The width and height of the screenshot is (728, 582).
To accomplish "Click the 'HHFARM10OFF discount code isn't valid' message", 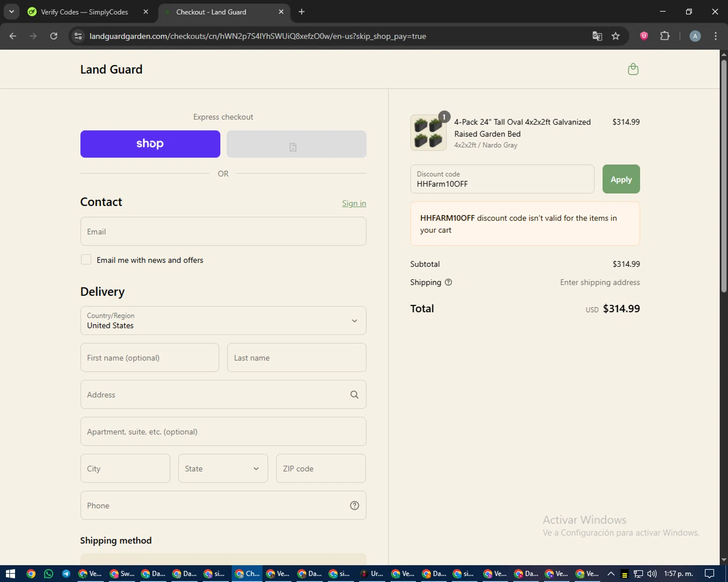I will pos(525,224).
